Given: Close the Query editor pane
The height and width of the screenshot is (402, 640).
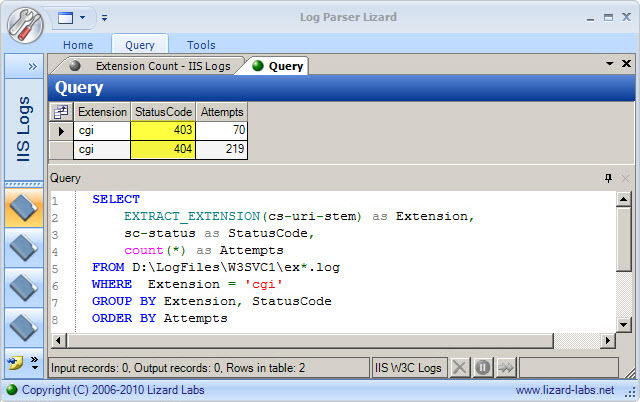Looking at the screenshot, I should [625, 178].
